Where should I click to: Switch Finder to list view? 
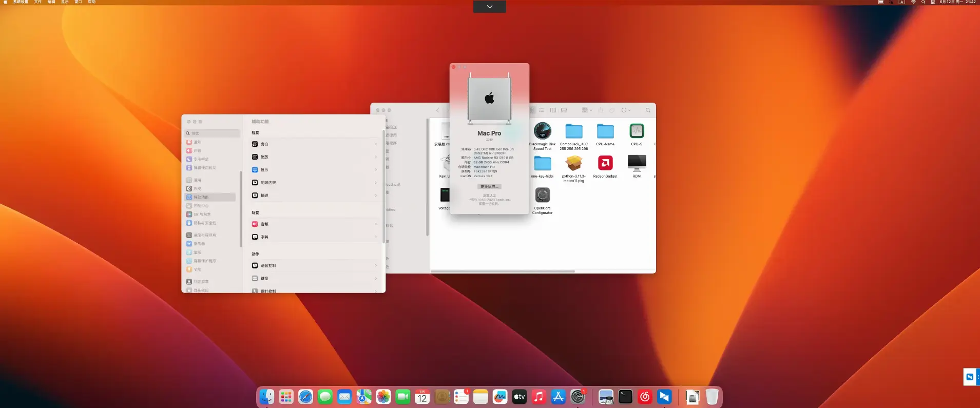(542, 110)
